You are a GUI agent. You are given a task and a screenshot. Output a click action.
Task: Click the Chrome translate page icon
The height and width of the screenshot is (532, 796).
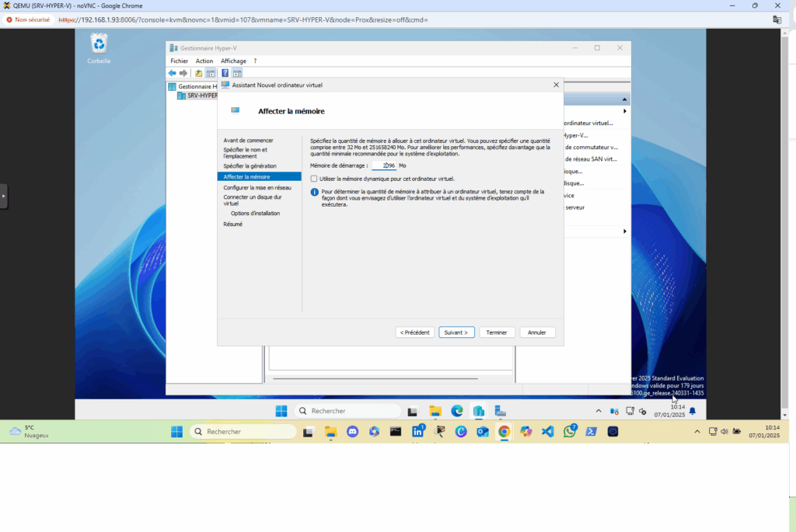(777, 19)
